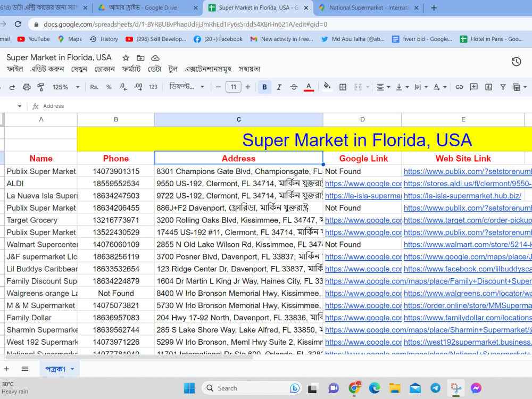Open the Telegram taskbar icon
This screenshot has width=532, height=399.
click(436, 388)
